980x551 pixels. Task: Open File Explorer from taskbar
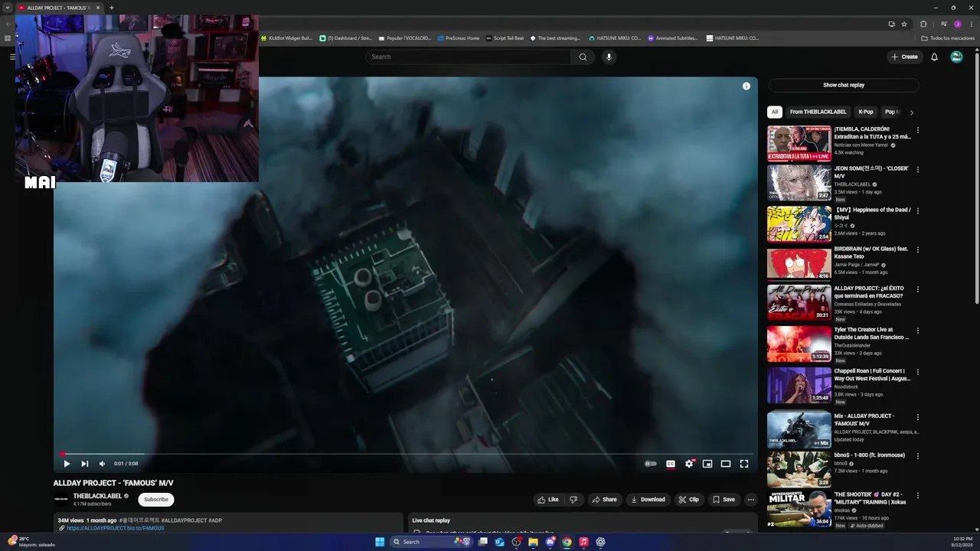[x=533, y=542]
